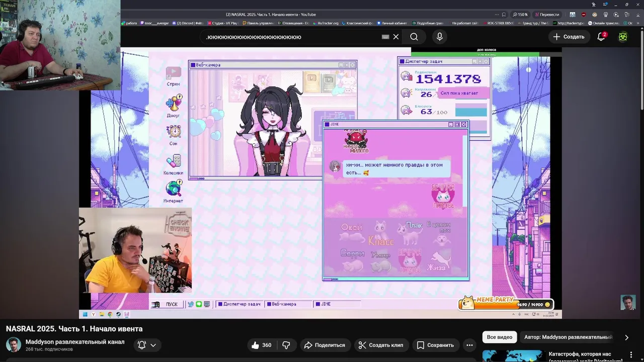This screenshot has height=362, width=644.
Task: Click the monitor icon in game taskbar
Action: click(x=206, y=304)
